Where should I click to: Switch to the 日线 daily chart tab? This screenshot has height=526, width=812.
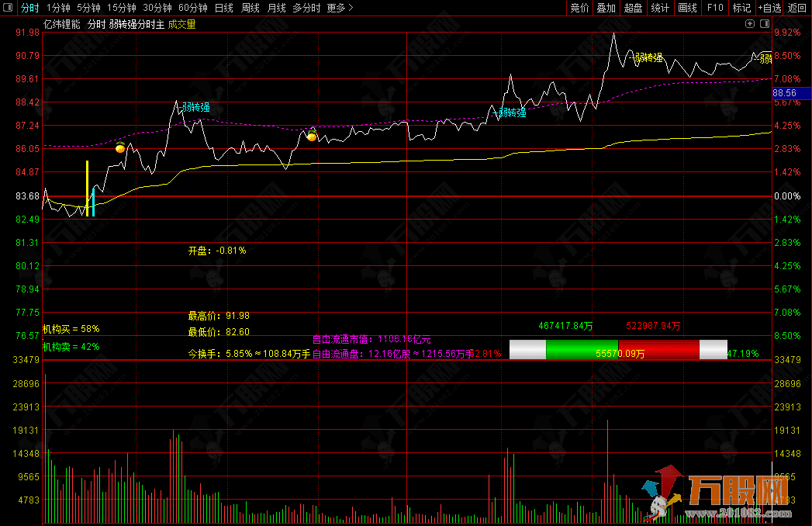click(x=223, y=8)
